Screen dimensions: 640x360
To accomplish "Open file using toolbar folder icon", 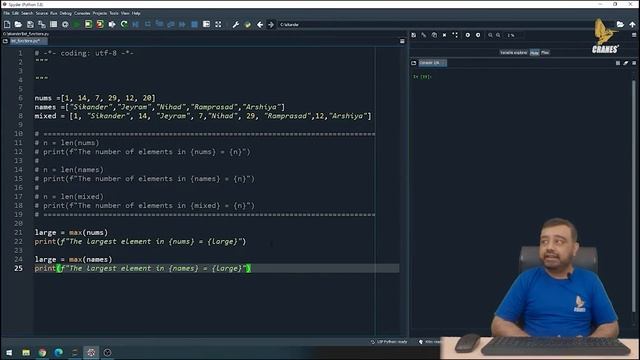I will pos(18,24).
